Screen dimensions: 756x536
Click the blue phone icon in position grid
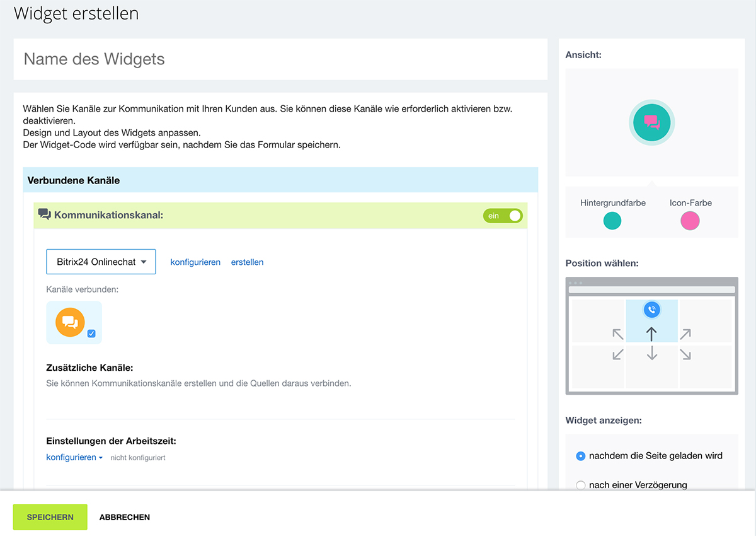pyautogui.click(x=651, y=310)
